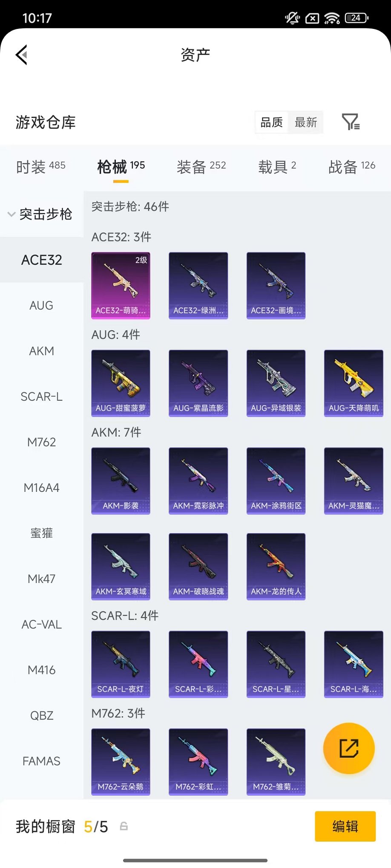Select the SCAR-L-夜灯 skin icon
Image resolution: width=391 pixels, height=868 pixels.
(121, 664)
